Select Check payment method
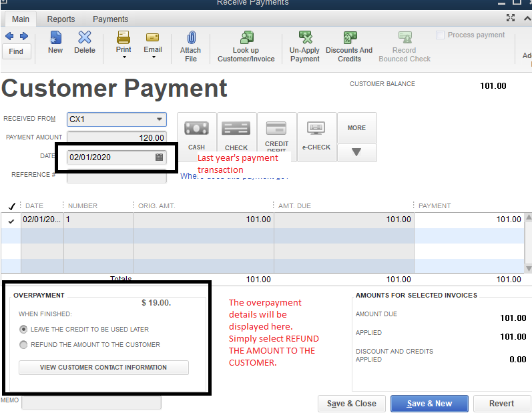The height and width of the screenshot is (415, 532). 236,136
